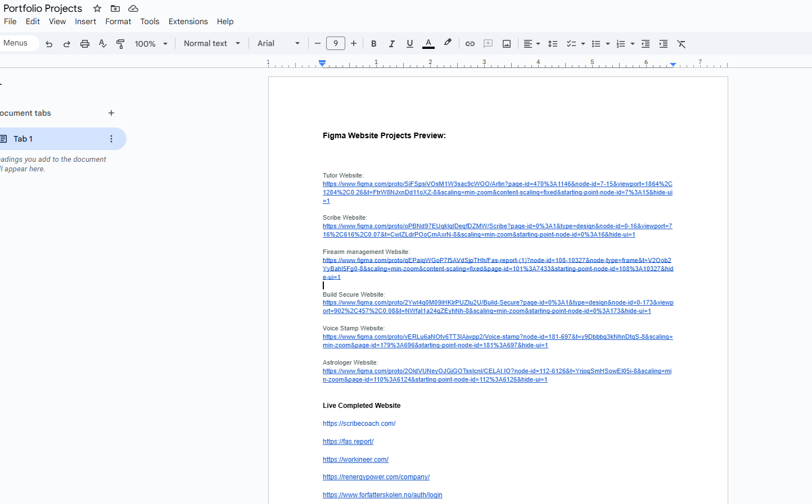The image size is (812, 504).
Task: Open the scribecoach.com link
Action: [359, 424]
